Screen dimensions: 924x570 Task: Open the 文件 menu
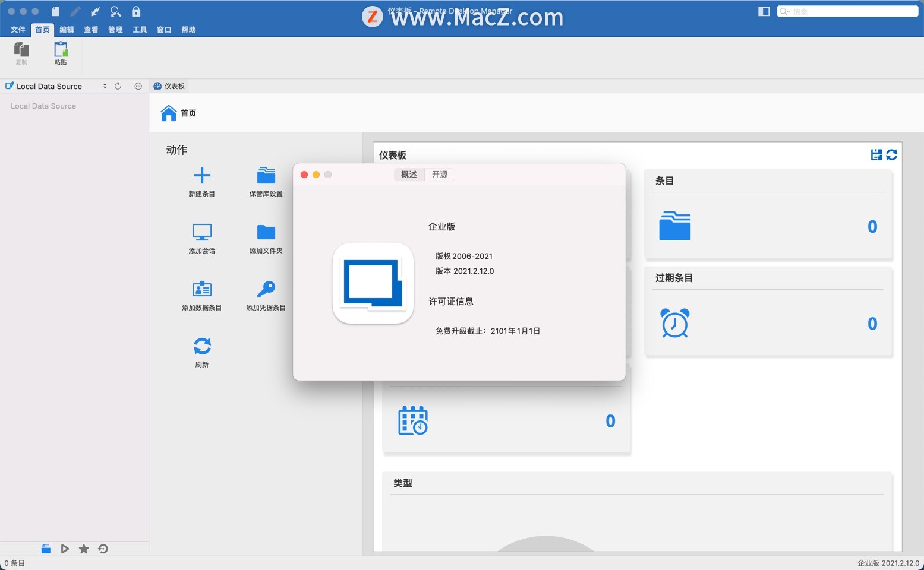[18, 30]
